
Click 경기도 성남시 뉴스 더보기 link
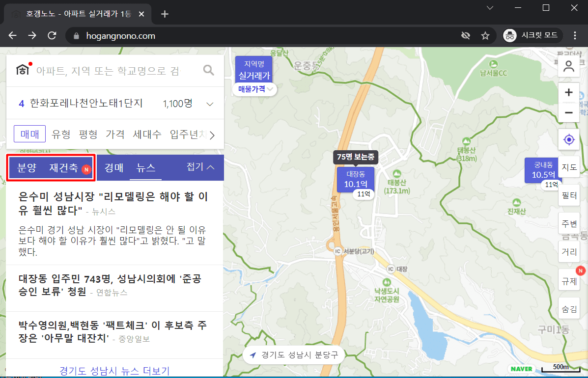(114, 371)
